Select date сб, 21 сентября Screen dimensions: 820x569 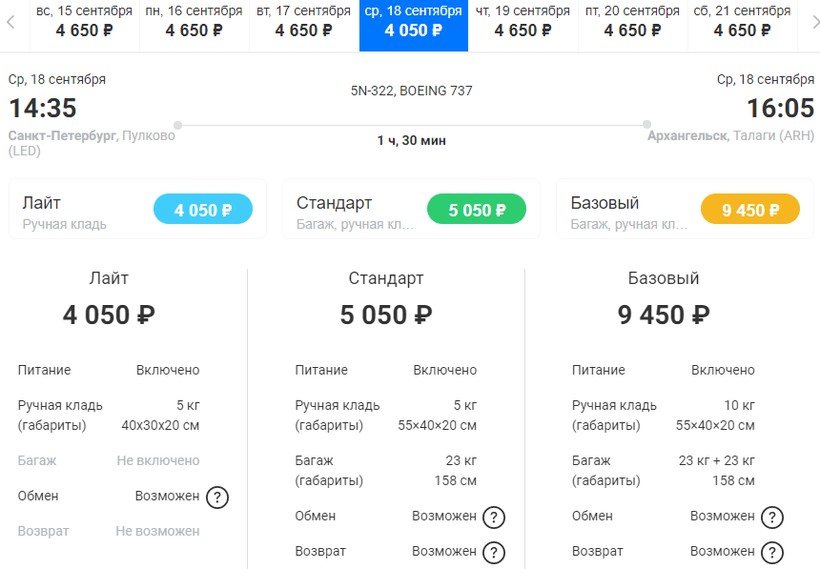tap(742, 22)
